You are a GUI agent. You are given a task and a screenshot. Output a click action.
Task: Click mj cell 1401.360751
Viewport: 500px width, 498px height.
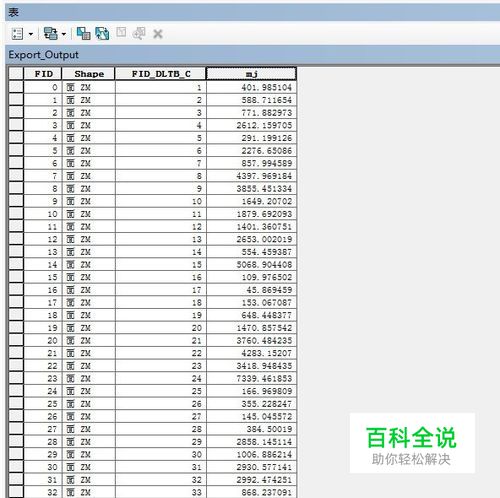[251, 227]
